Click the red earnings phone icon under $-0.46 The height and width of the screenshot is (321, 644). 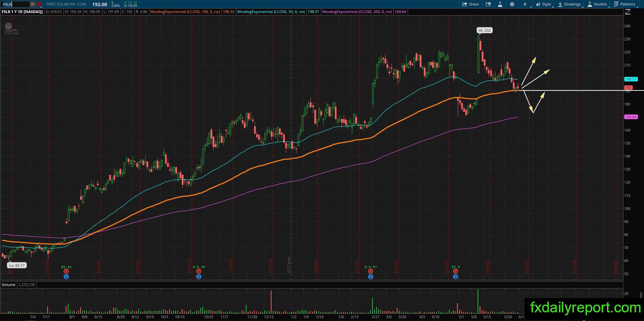tap(199, 271)
